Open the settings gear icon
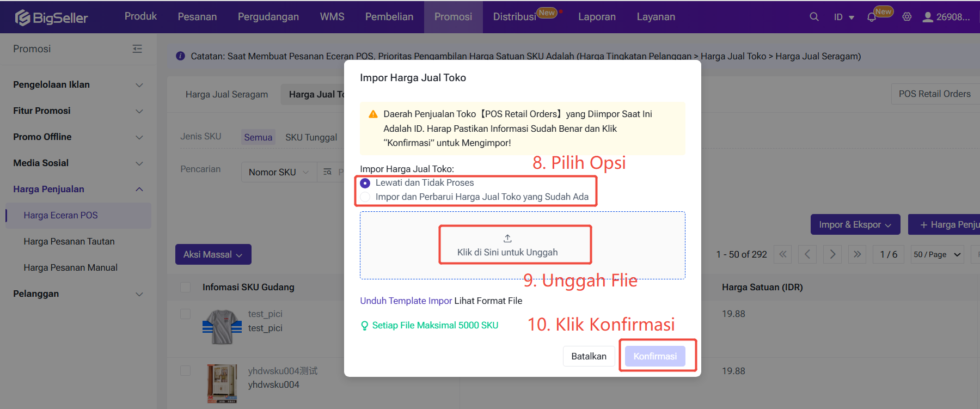Screen dimensions: 980x409 pos(907,17)
